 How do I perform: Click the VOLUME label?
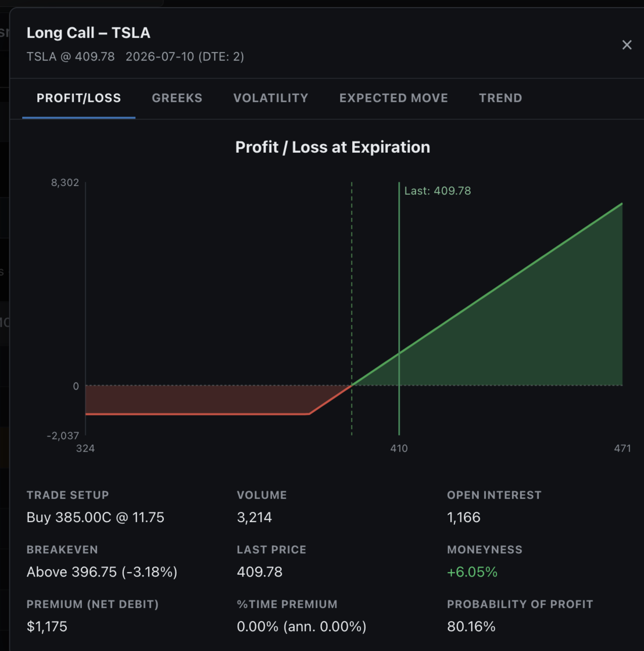point(262,495)
